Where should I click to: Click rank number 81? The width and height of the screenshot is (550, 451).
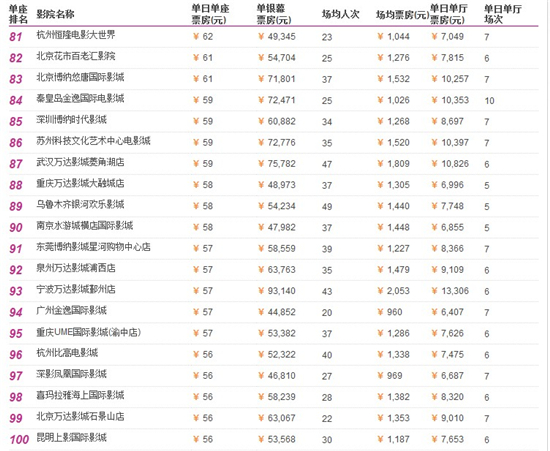tap(16, 36)
